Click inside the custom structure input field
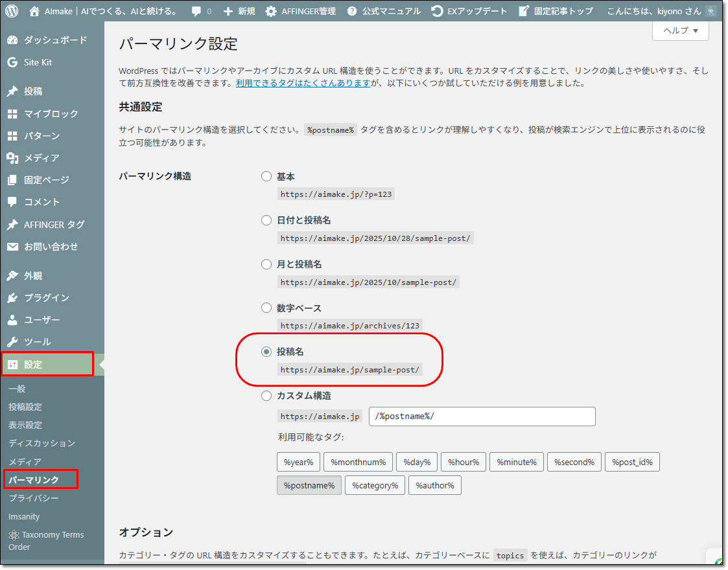 [482, 416]
